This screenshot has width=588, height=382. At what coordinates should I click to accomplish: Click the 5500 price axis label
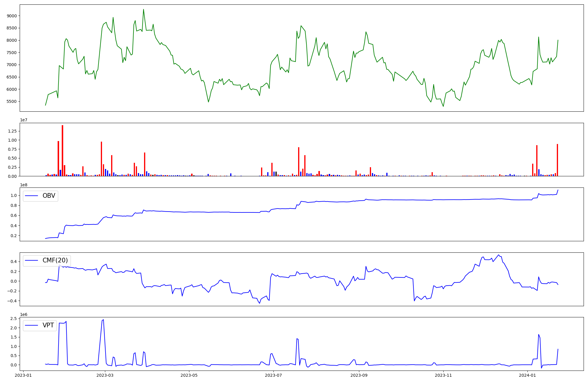[x=12, y=102]
